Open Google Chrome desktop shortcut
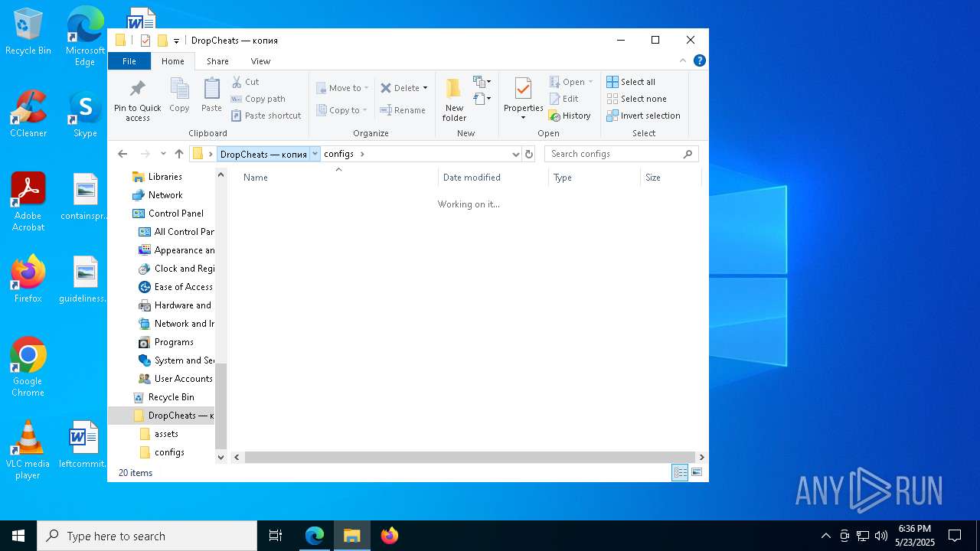The width and height of the screenshot is (980, 551). pyautogui.click(x=28, y=367)
